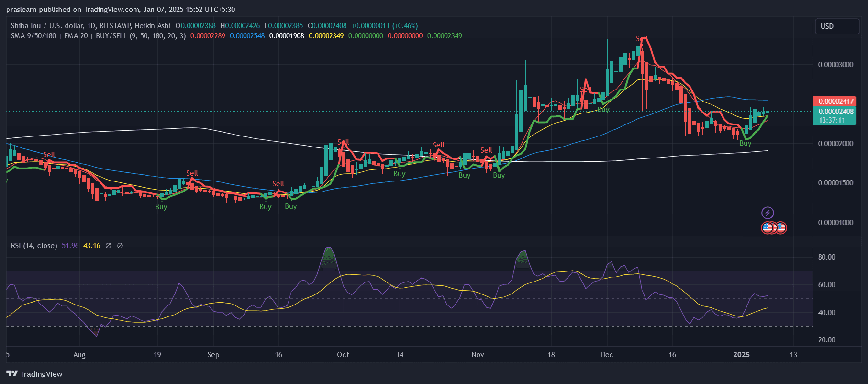Click the Sell signal label at December's price peak
Viewport: 868px width, 384px height.
pyautogui.click(x=642, y=39)
